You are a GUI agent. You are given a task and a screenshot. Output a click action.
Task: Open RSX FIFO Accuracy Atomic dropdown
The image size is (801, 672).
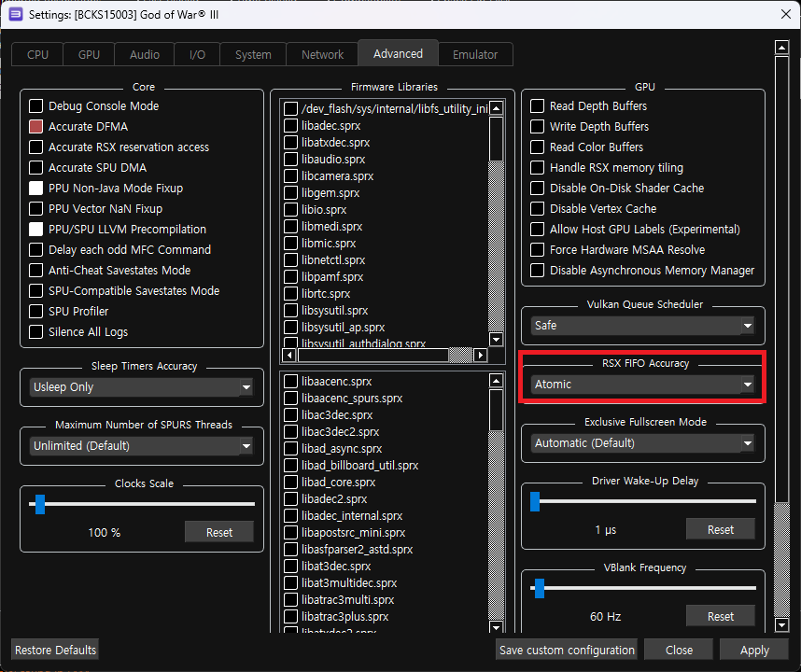tap(642, 384)
